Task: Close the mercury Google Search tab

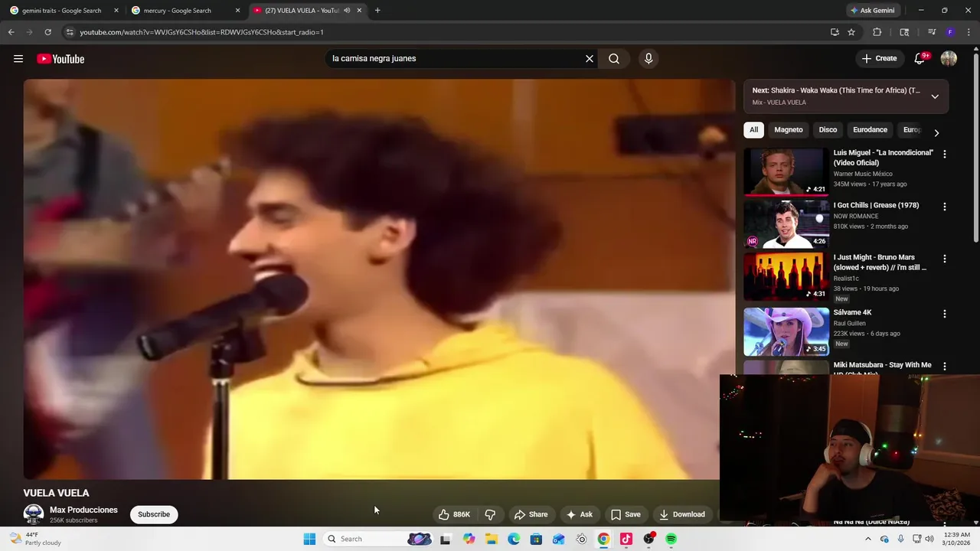Action: coord(237,11)
